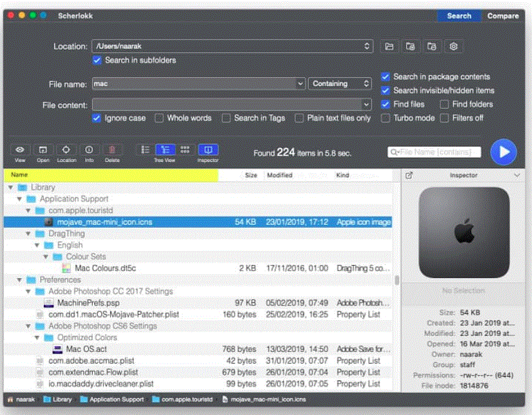Click the naarak home icon in path bar

[x=11, y=399]
